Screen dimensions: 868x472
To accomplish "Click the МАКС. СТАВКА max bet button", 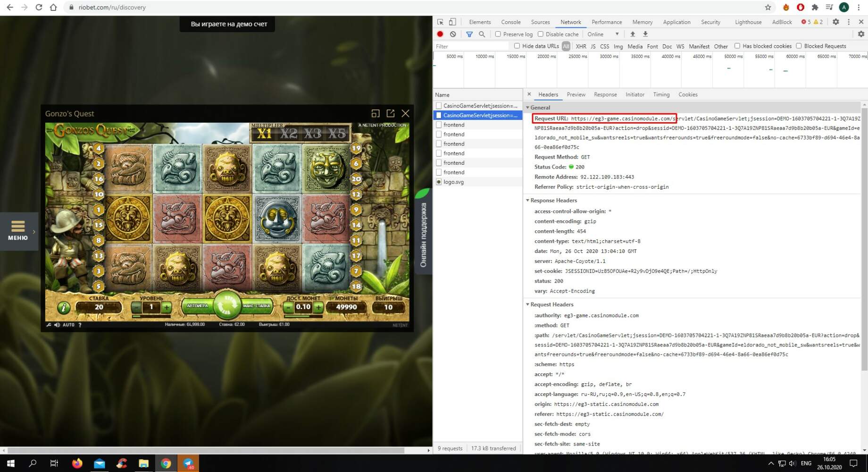I will (257, 306).
